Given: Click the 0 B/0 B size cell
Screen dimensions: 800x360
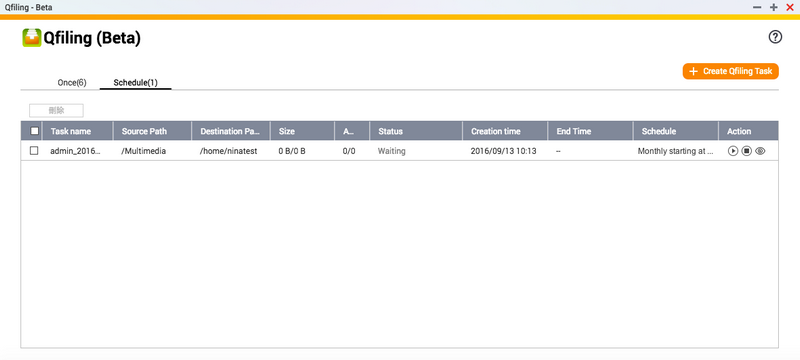Looking at the screenshot, I should coord(292,151).
